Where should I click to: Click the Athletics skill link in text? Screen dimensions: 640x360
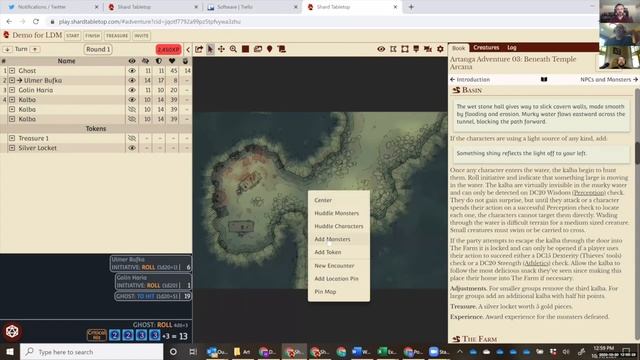pos(536,263)
